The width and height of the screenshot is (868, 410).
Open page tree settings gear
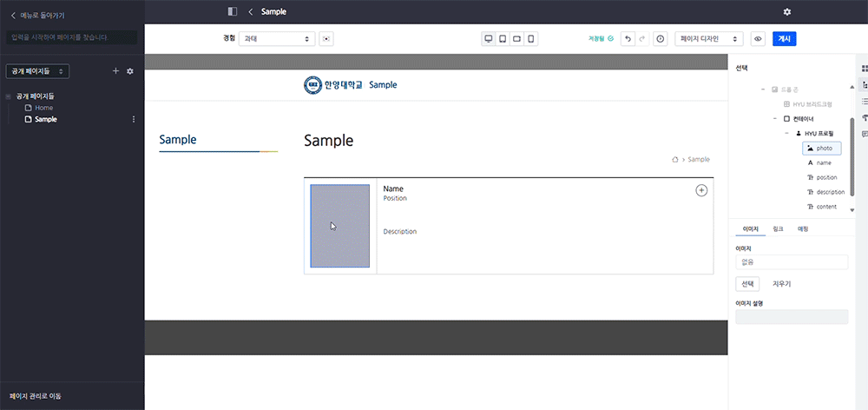click(130, 71)
